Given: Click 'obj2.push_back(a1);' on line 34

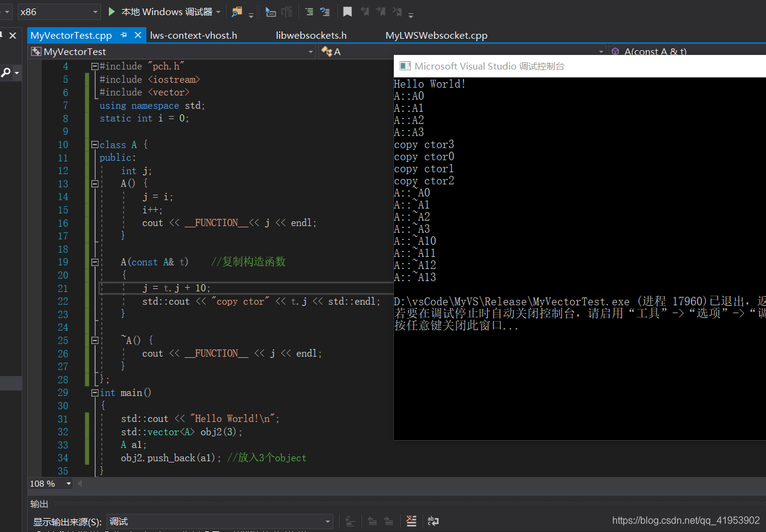Looking at the screenshot, I should coord(171,458).
